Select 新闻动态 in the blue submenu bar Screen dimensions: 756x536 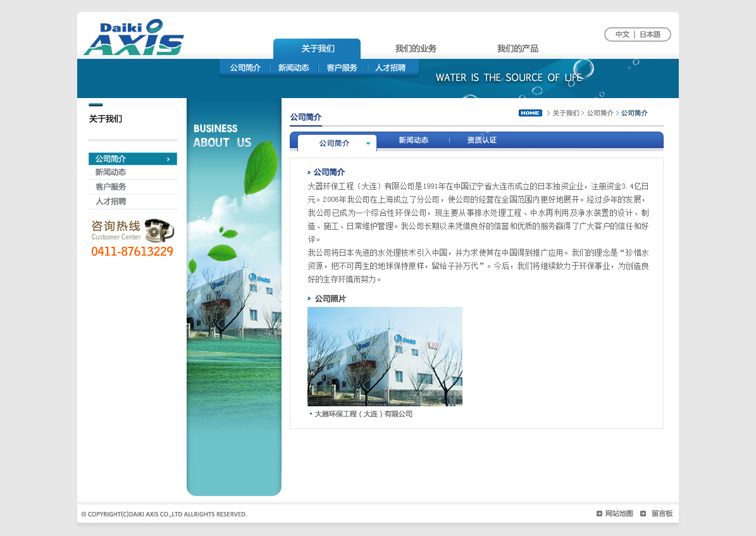[x=294, y=68]
